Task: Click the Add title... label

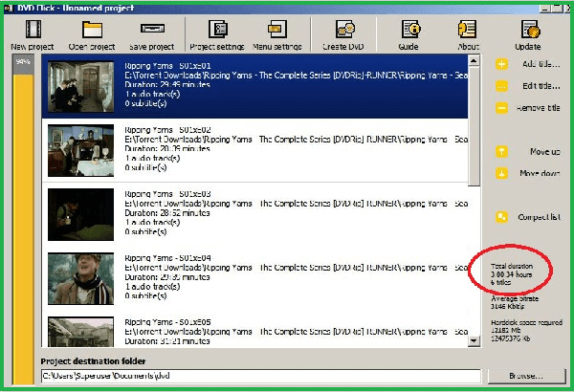Action: [x=541, y=64]
